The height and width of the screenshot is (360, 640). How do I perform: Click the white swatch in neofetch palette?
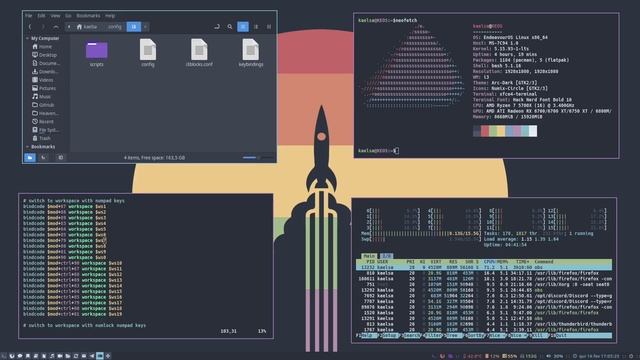pos(533,131)
